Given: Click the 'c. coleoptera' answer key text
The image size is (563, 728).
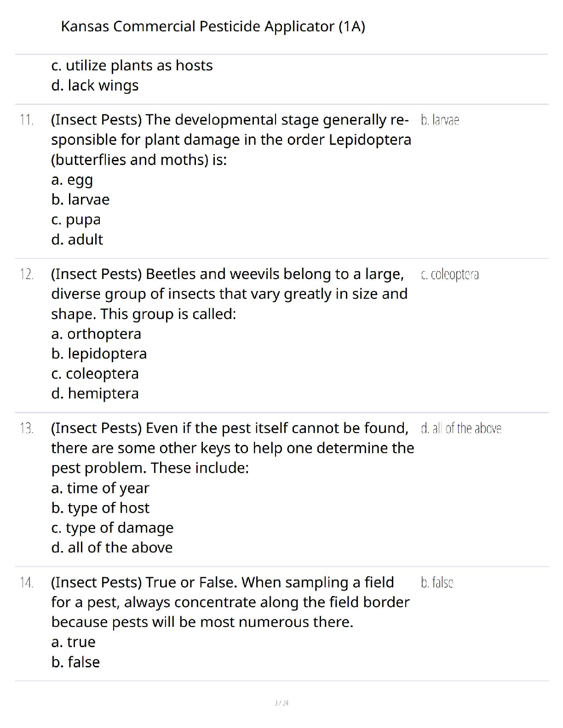Looking at the screenshot, I should 449,274.
